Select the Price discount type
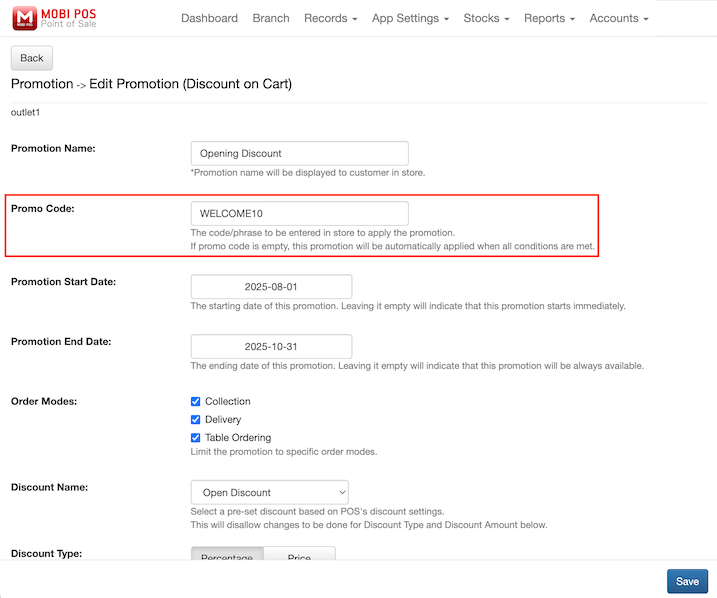Image resolution: width=717 pixels, height=598 pixels. pyautogui.click(x=300, y=554)
